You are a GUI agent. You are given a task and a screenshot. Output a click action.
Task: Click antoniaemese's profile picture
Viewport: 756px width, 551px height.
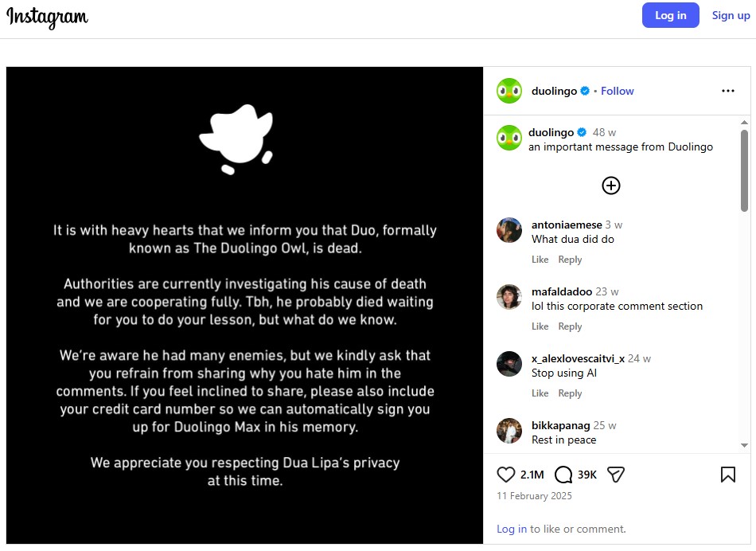(x=509, y=230)
